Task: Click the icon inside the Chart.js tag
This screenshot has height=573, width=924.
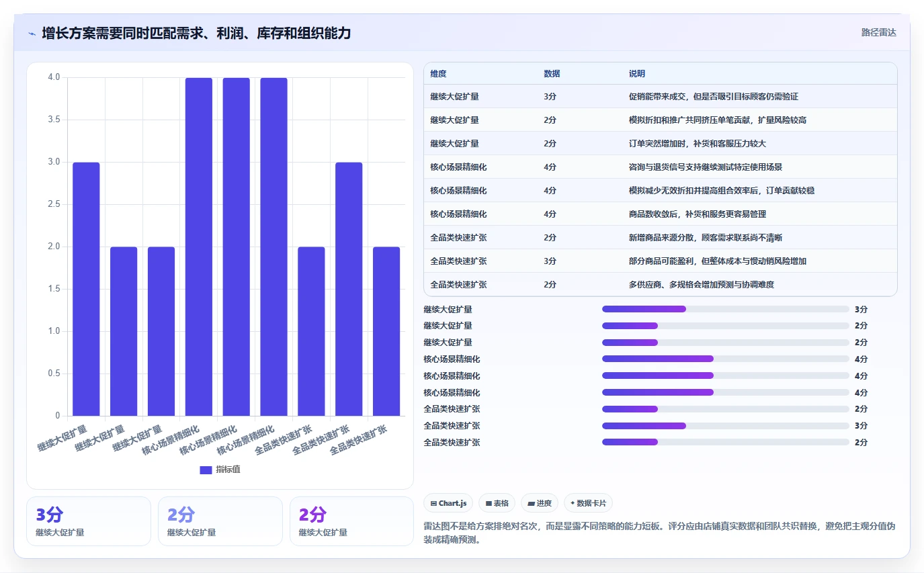Action: pyautogui.click(x=433, y=503)
